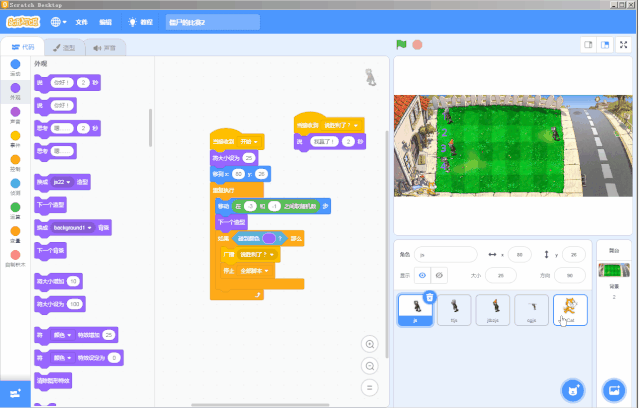Select the cgjs sprite thumbnail
639x408 pixels.
point(531,310)
